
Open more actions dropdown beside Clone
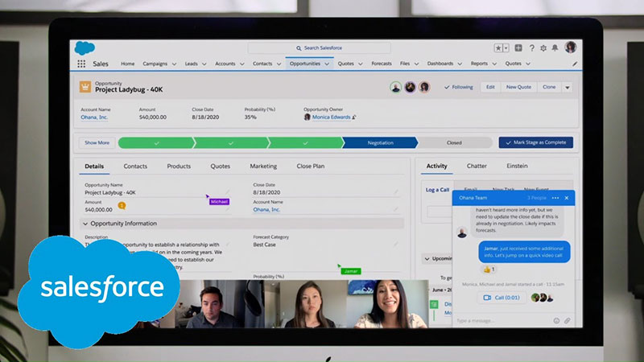pyautogui.click(x=568, y=88)
